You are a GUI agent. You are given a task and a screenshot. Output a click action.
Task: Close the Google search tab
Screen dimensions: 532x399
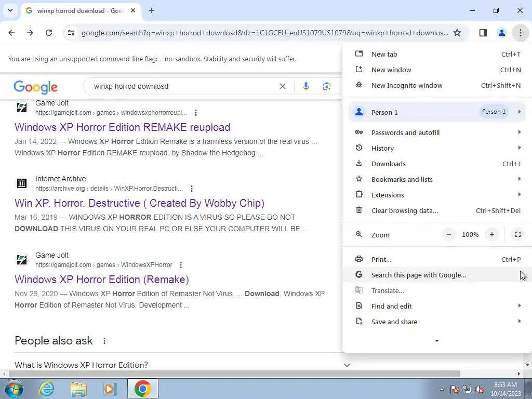133,10
